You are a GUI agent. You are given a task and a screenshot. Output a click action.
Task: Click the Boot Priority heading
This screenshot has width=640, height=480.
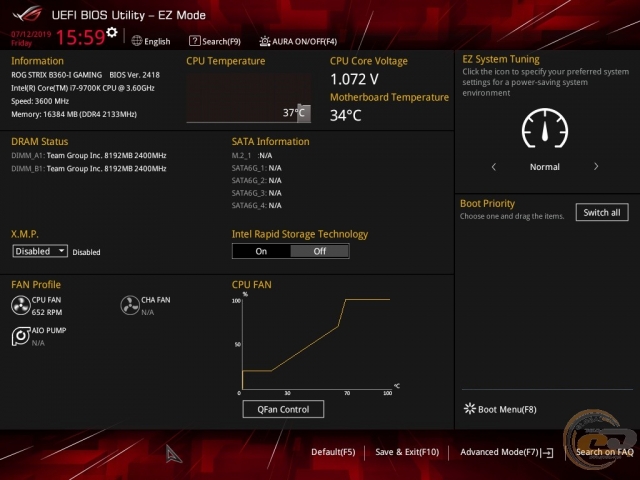487,204
